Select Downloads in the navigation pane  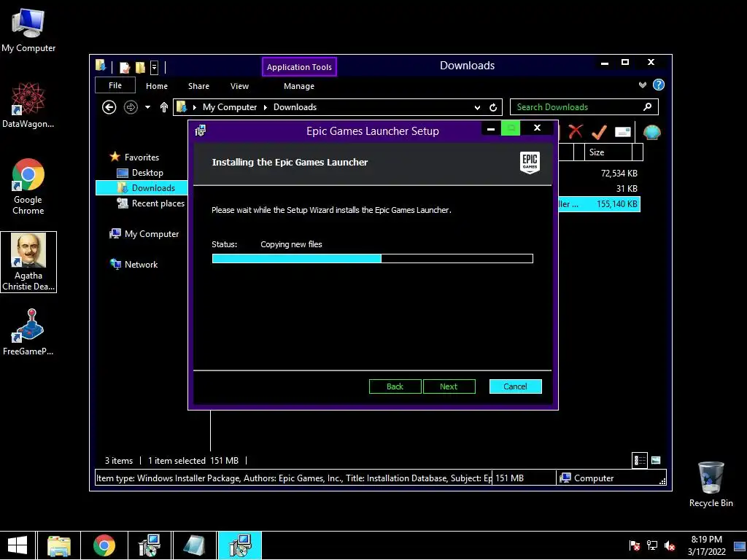(x=142, y=187)
